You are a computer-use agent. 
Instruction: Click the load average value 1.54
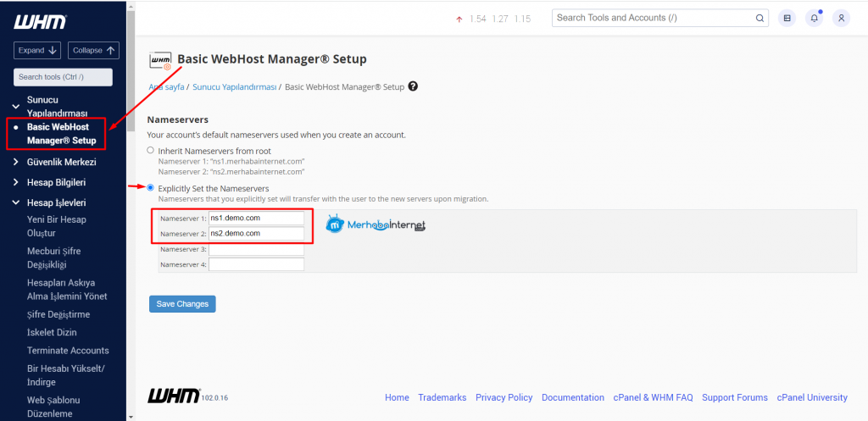tap(478, 19)
